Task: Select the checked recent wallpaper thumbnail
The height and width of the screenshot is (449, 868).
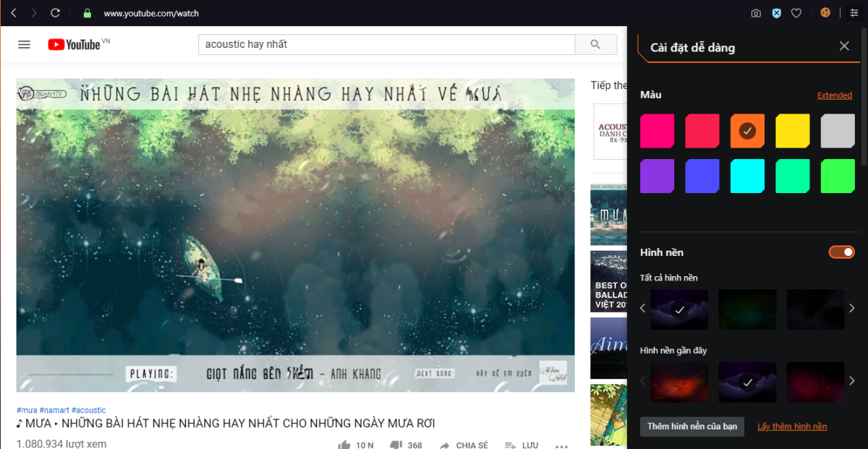Action: [747, 382]
